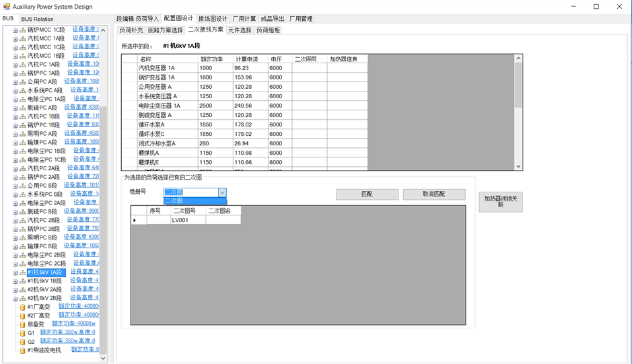Click the Auxiliary Power System Design app icon
Screen dimensions: 632x364
coord(7,7)
